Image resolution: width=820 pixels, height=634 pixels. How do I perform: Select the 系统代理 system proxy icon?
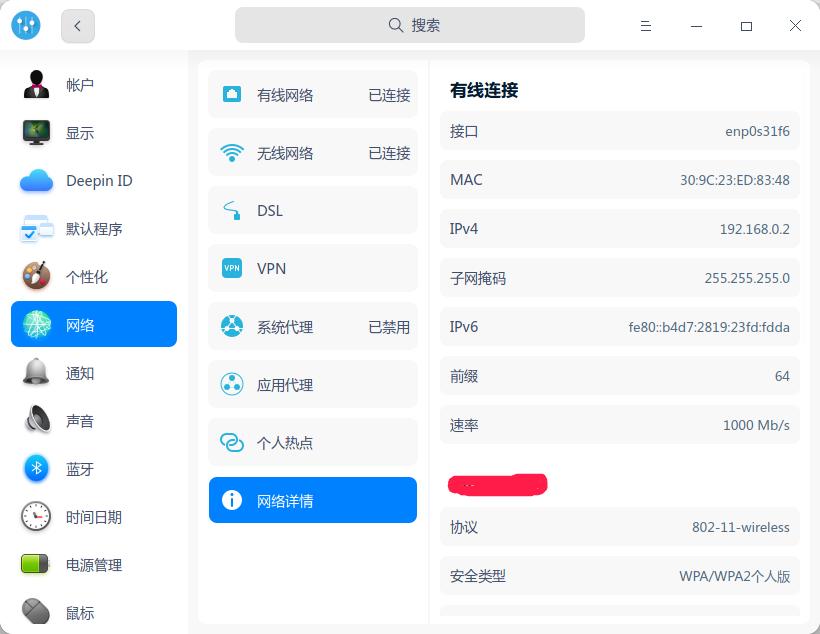pyautogui.click(x=230, y=326)
